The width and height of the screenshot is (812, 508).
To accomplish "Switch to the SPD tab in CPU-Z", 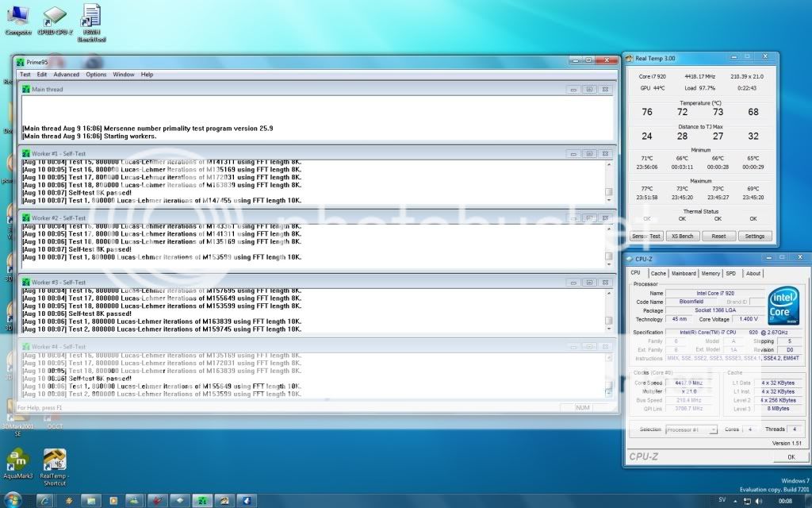I will pyautogui.click(x=730, y=273).
